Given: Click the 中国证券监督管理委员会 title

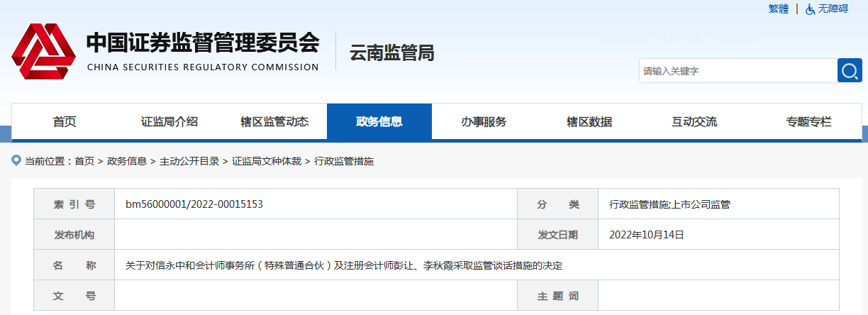Looking at the screenshot, I should click(x=203, y=43).
